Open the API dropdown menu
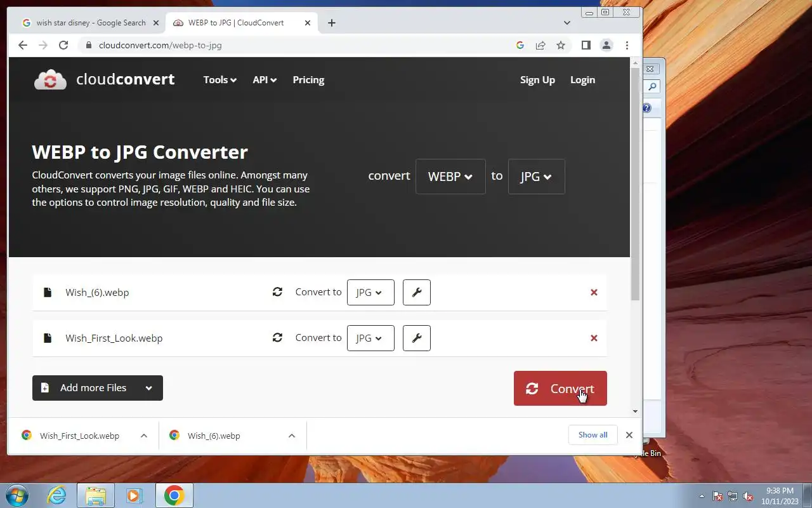 pos(265,80)
